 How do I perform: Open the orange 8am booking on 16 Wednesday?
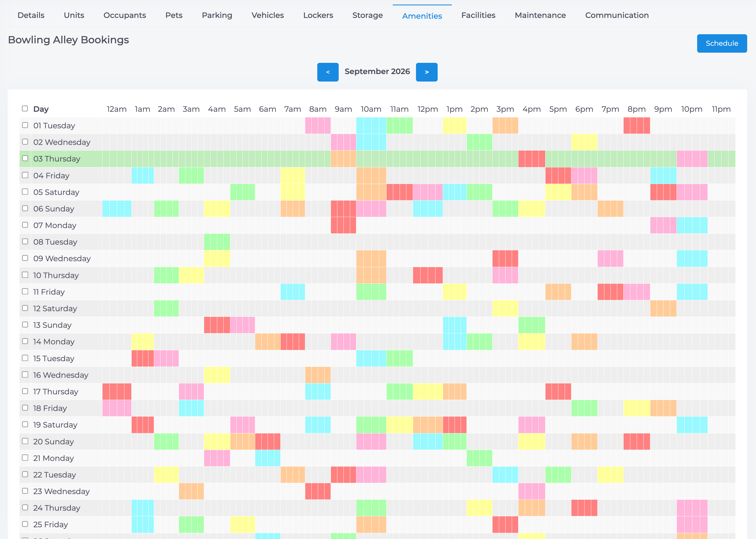point(318,375)
